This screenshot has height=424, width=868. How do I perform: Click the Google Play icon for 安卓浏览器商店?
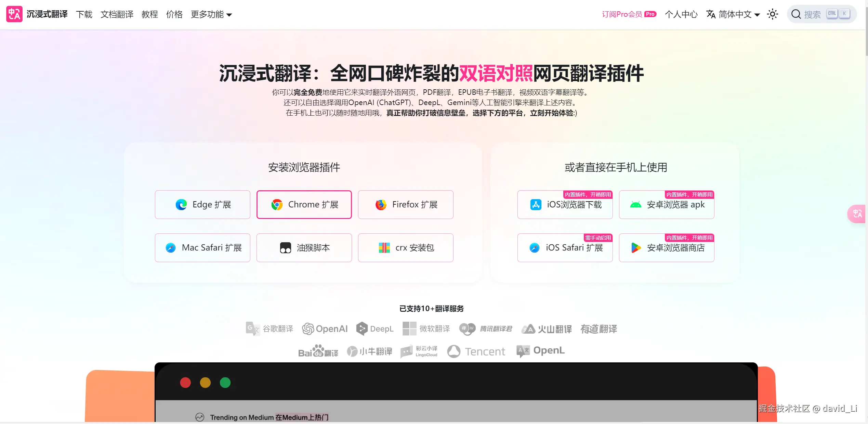636,248
